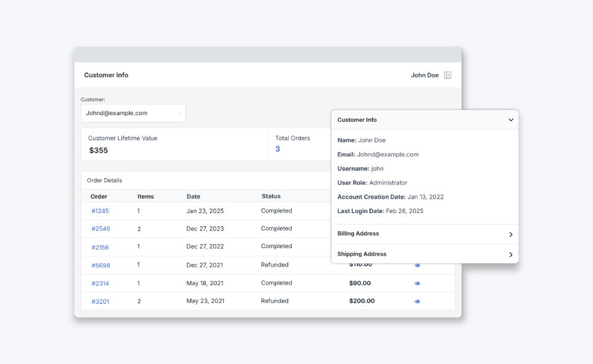593x364 pixels.
Task: Click the eye icon in the #3201 row
Action: [418, 301]
